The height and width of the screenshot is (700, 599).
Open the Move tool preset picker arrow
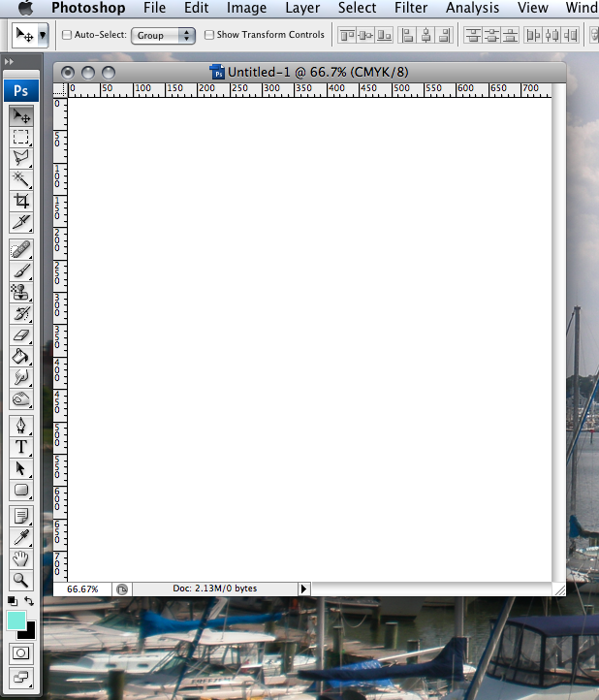(x=43, y=34)
